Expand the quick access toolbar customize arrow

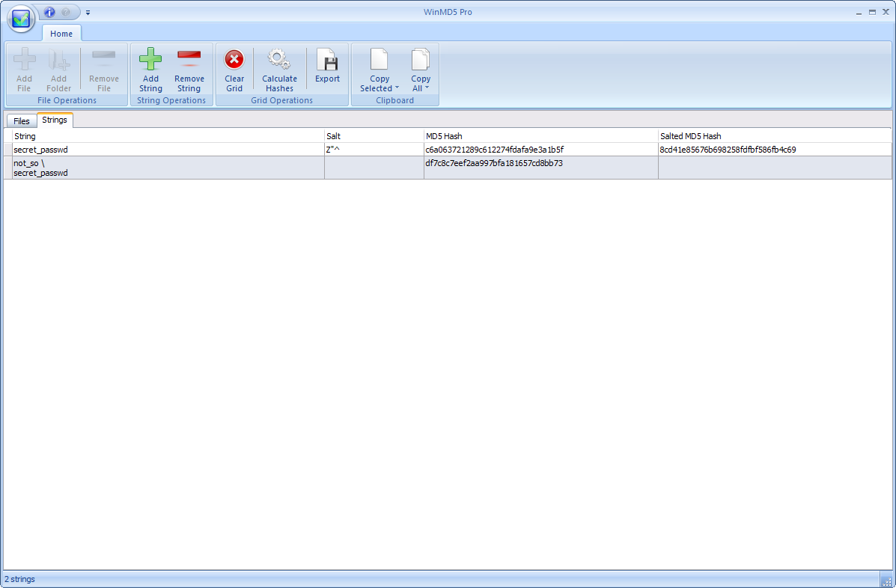tap(88, 13)
